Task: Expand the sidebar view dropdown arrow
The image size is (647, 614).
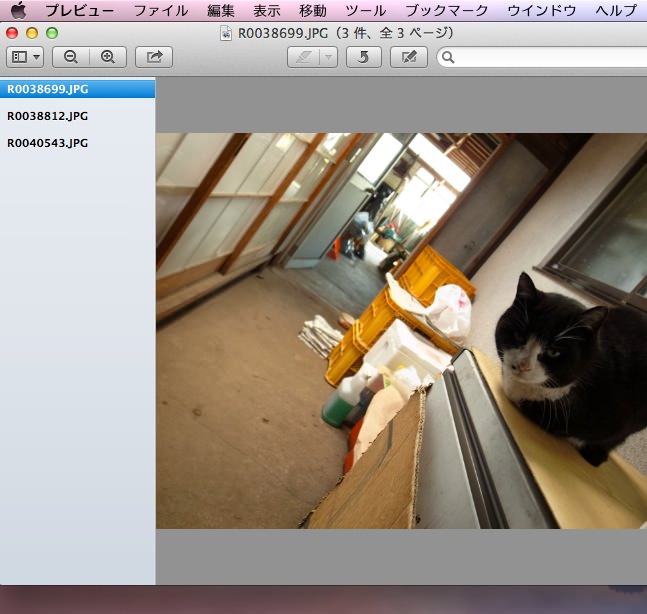Action: pos(37,57)
